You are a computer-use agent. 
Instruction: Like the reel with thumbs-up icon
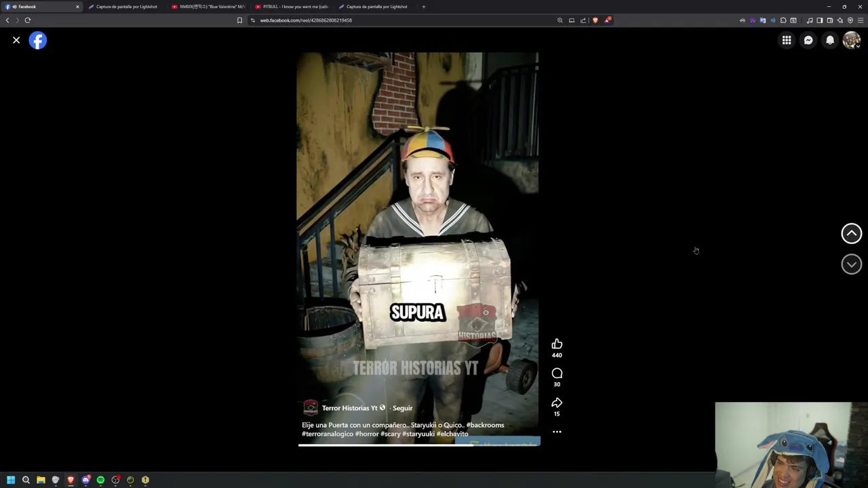[557, 344]
